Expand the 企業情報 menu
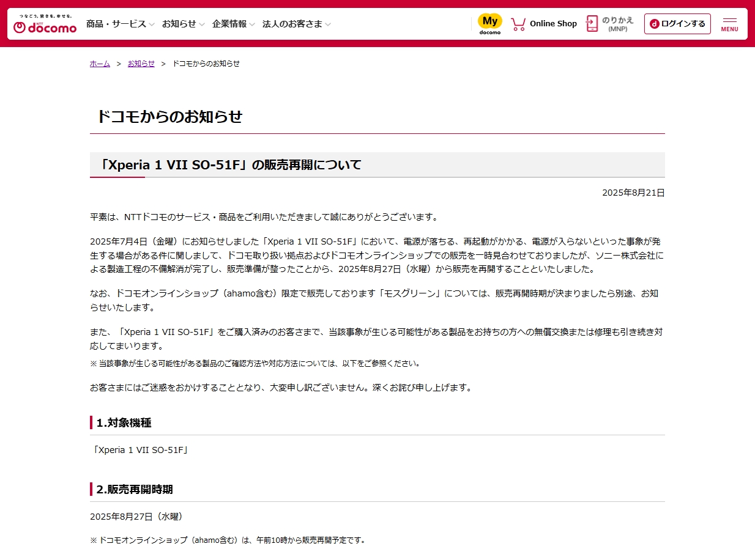This screenshot has width=755, height=560. (x=233, y=24)
